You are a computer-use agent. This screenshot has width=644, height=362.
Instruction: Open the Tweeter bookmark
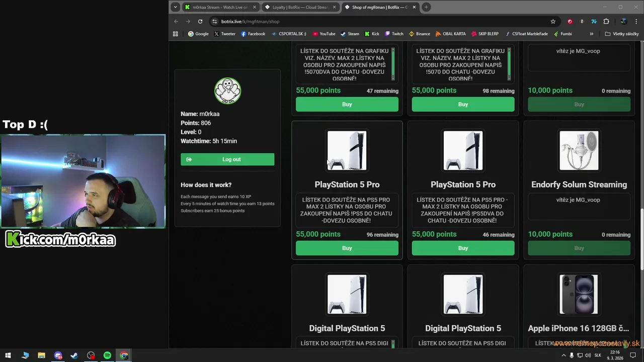pos(224,34)
